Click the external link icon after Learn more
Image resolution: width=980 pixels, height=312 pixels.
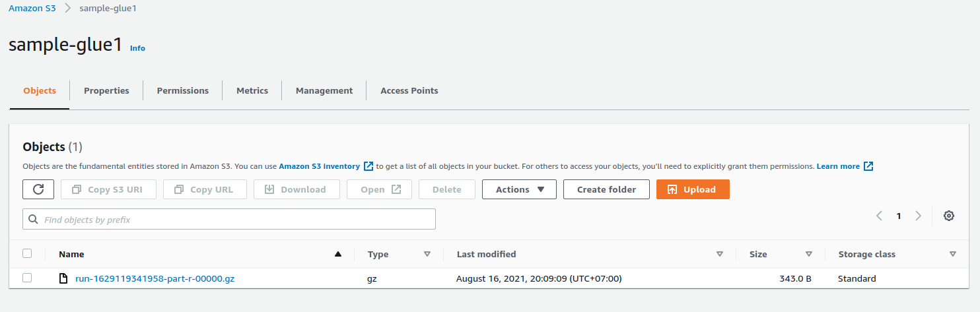(x=868, y=166)
